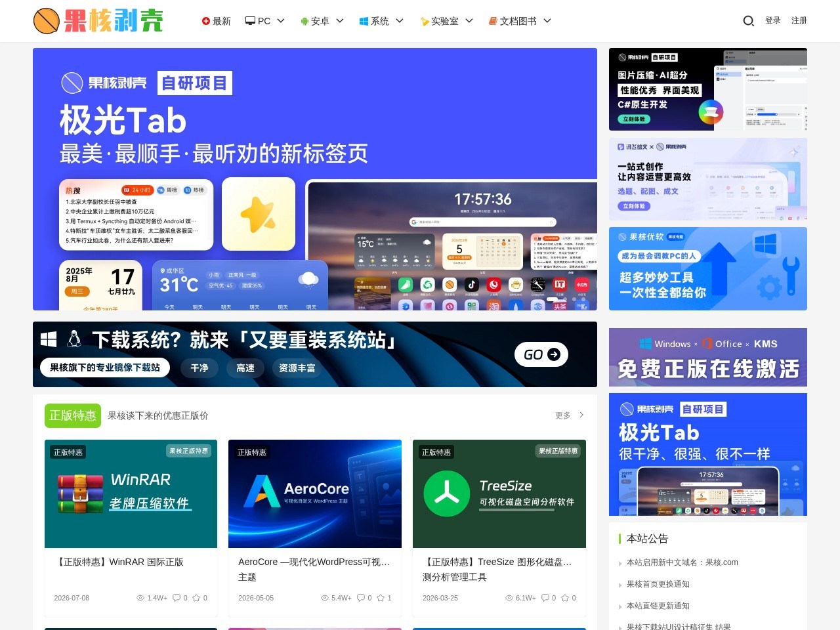Click 立刻体验 button on 一站式创作 banner

click(x=634, y=206)
